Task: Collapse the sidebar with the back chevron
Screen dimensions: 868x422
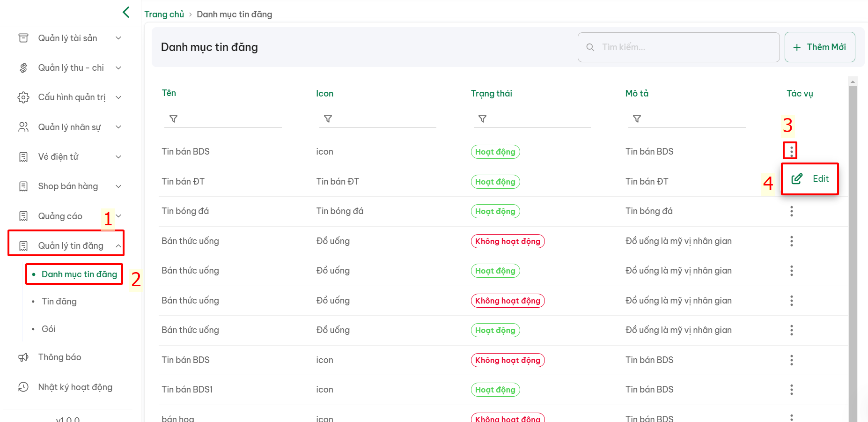Action: coord(126,12)
